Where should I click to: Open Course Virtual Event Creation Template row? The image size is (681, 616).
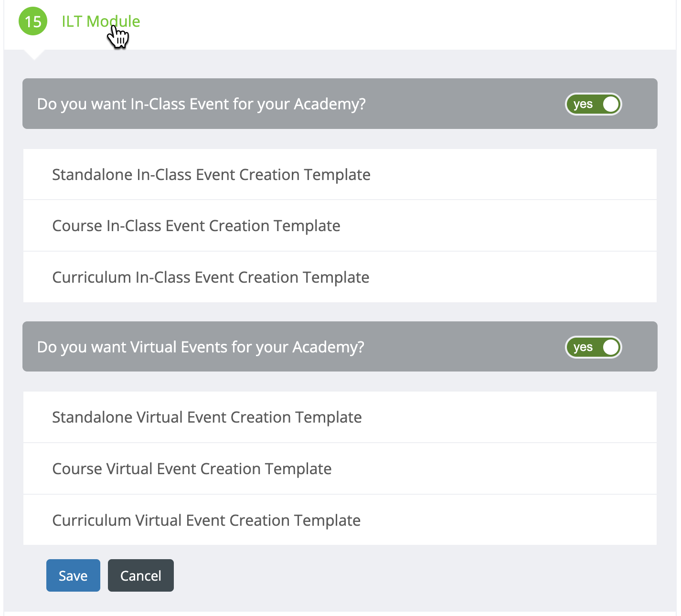pyautogui.click(x=192, y=469)
